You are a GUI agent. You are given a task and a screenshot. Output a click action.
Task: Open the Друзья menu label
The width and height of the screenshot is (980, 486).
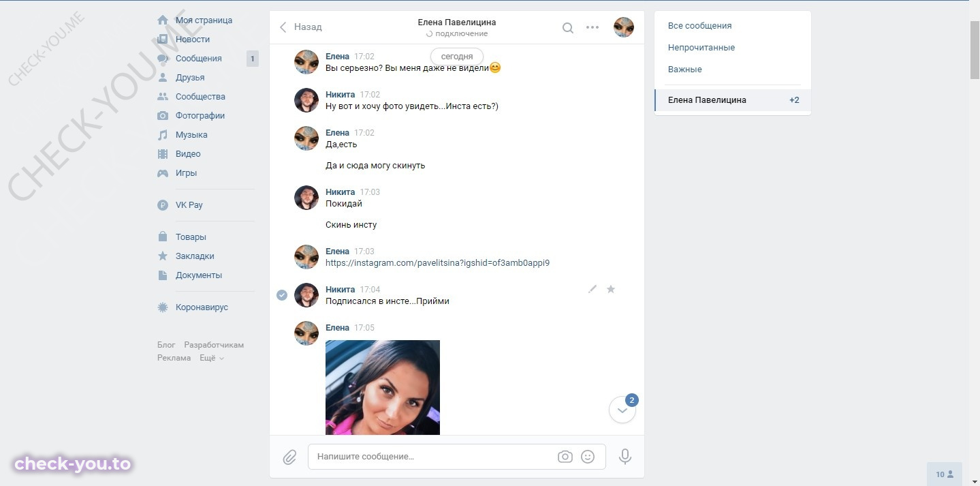click(x=190, y=78)
